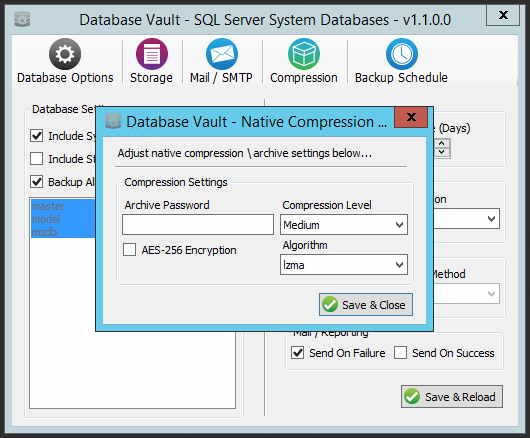530x438 pixels.
Task: Click the Native Compression dialog title icon
Action: (x=113, y=122)
